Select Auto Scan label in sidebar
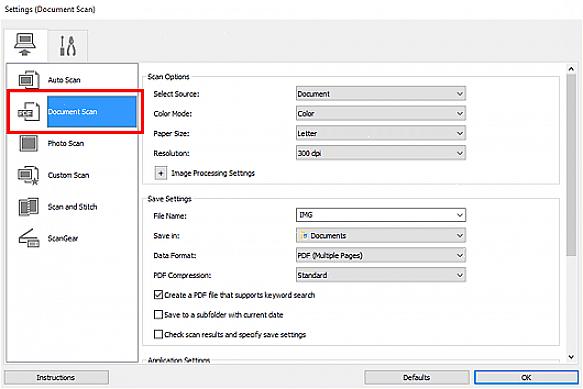The height and width of the screenshot is (389, 583). [64, 80]
